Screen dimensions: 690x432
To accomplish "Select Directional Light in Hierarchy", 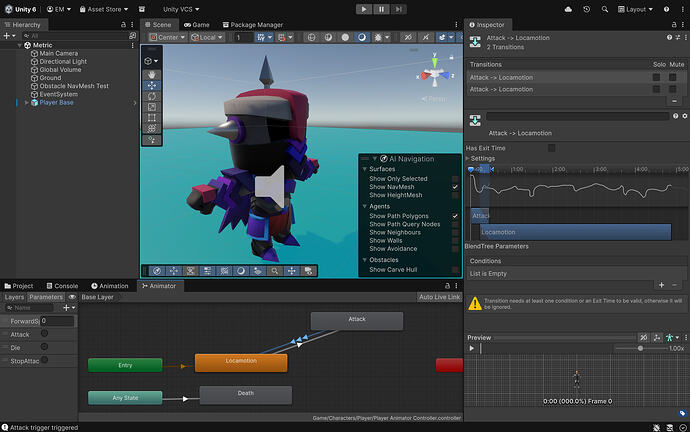I will pos(63,62).
